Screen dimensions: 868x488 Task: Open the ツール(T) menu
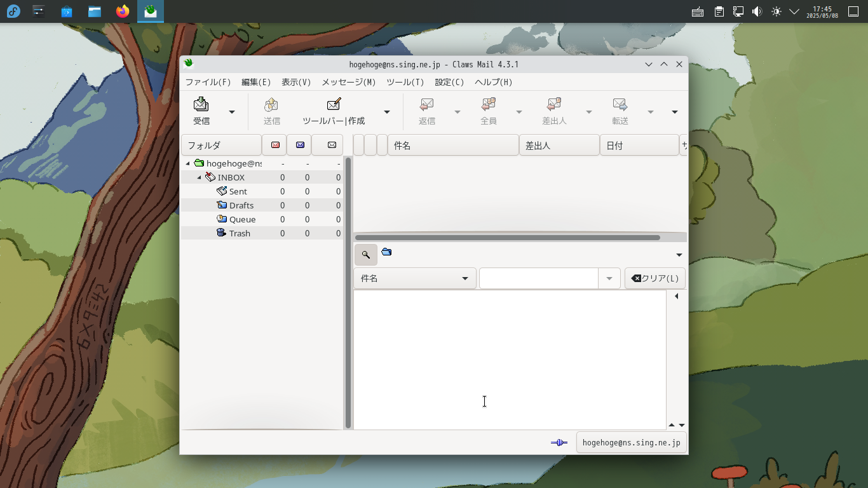pyautogui.click(x=405, y=82)
